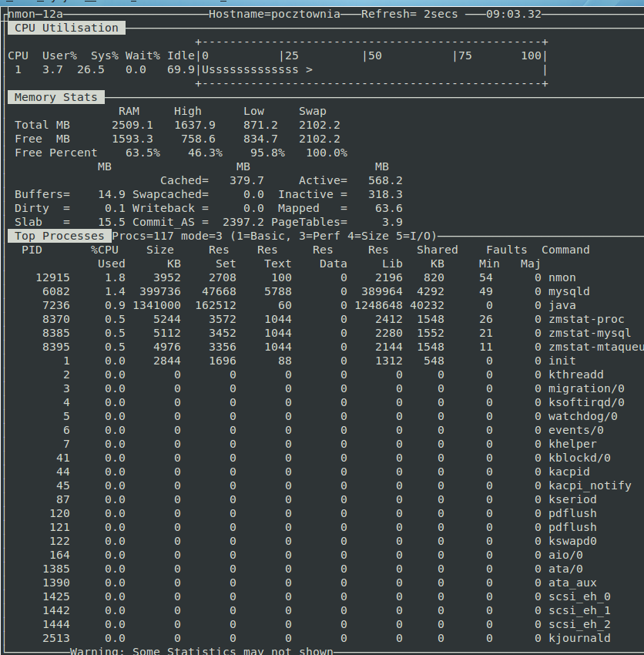Click the PID column header

coord(32,250)
